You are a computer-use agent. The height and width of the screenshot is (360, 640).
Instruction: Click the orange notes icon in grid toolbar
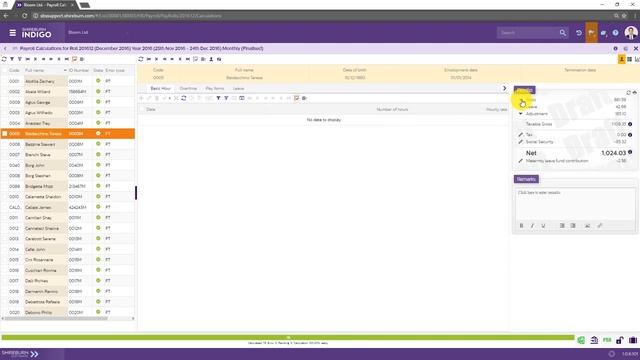(x=296, y=98)
